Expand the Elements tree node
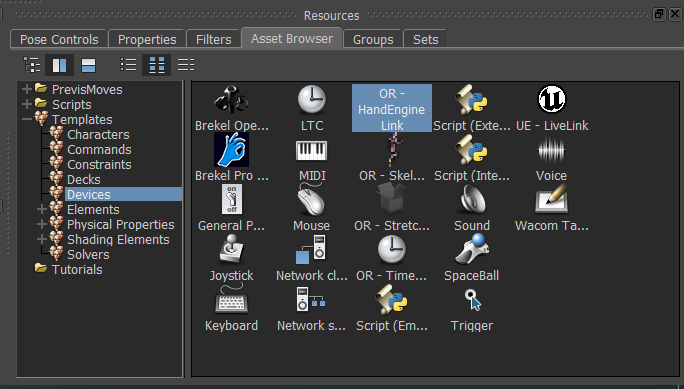This screenshot has height=389, width=684. [42, 209]
